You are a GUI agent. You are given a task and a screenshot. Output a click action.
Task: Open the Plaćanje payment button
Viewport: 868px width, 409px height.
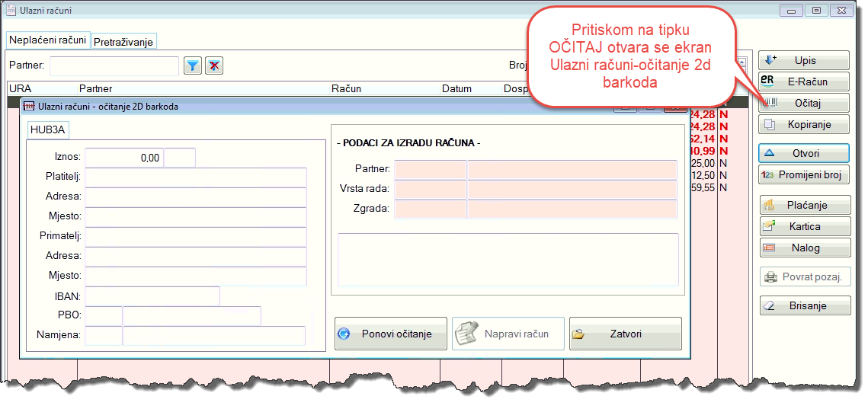[x=803, y=205]
